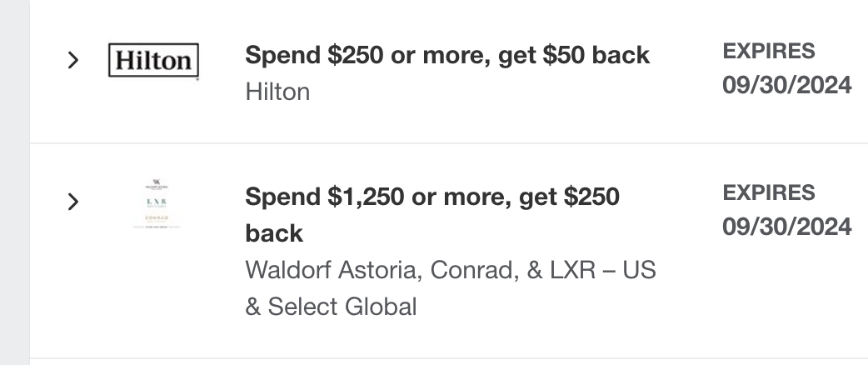The height and width of the screenshot is (365, 868).
Task: Click the "Hilton" merchant name text
Action: (277, 92)
